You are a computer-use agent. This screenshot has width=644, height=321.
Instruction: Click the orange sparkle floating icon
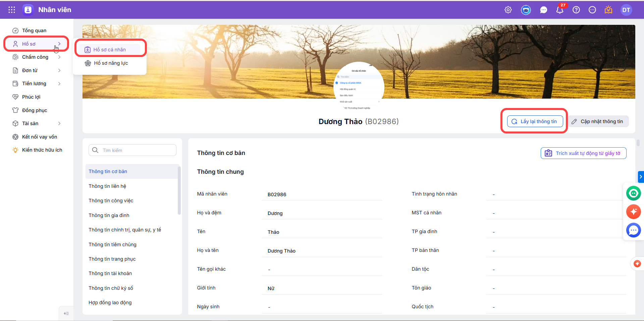634,212
